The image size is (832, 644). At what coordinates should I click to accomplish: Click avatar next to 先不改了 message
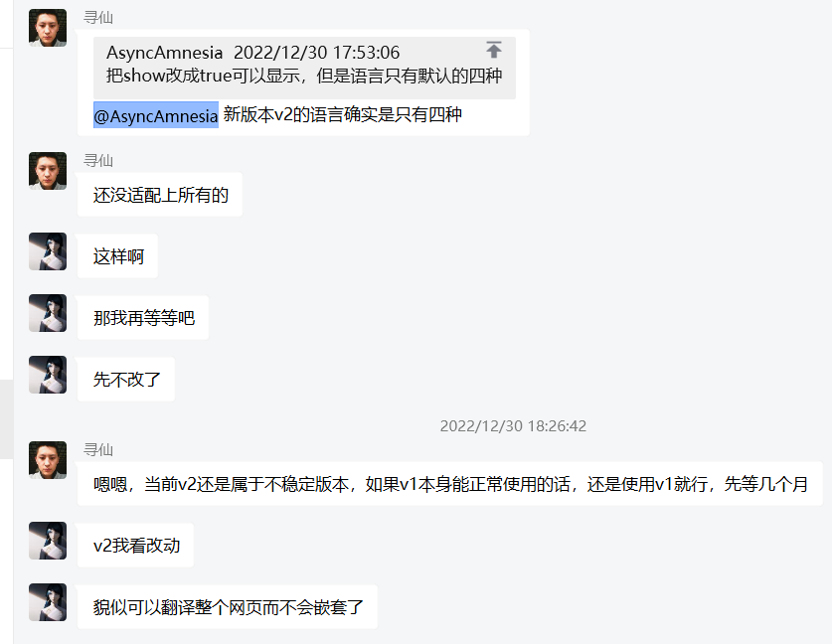point(48,375)
